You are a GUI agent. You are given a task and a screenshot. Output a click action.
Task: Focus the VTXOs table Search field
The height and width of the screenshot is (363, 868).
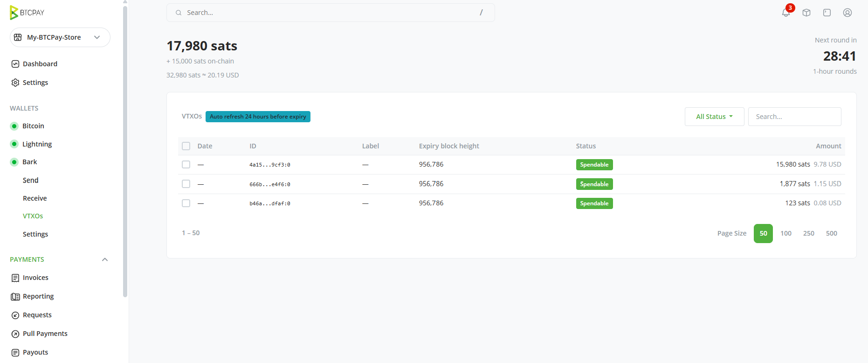click(x=795, y=117)
